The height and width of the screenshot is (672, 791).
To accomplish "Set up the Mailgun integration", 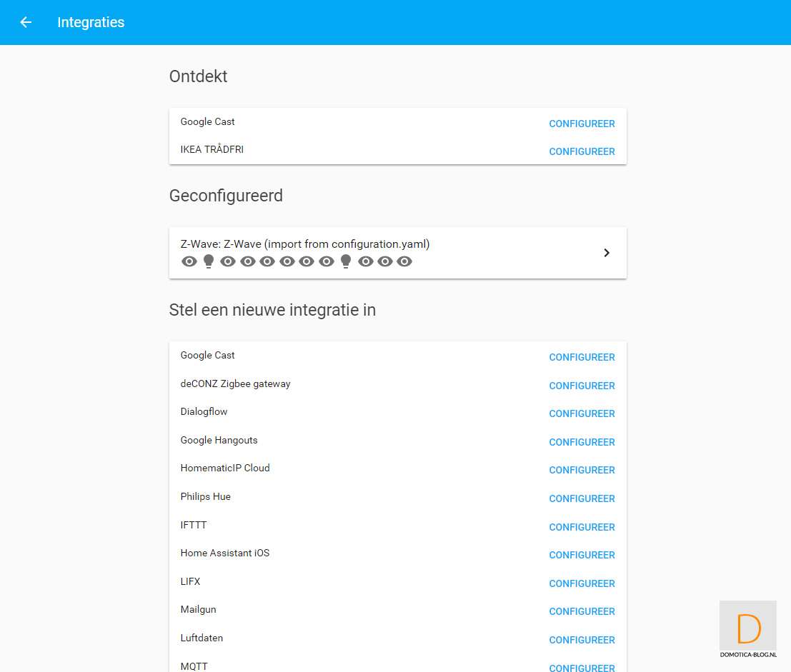I will point(582,611).
